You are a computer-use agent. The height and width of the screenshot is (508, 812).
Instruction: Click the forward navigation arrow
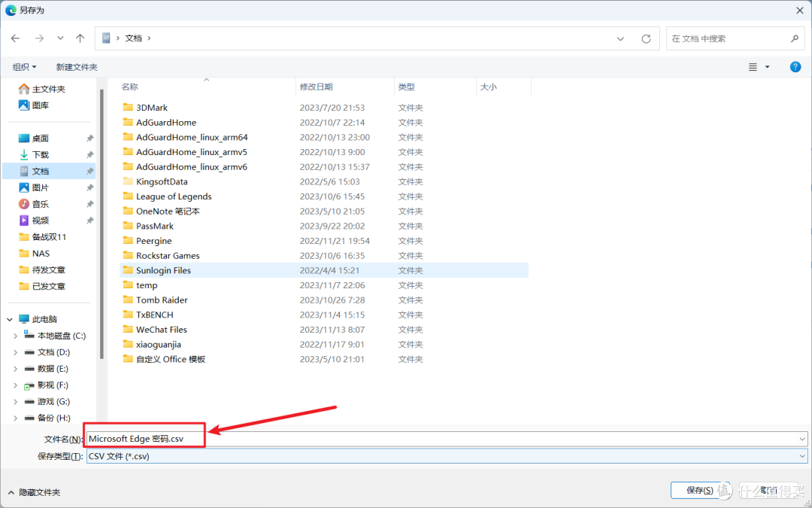(x=39, y=38)
